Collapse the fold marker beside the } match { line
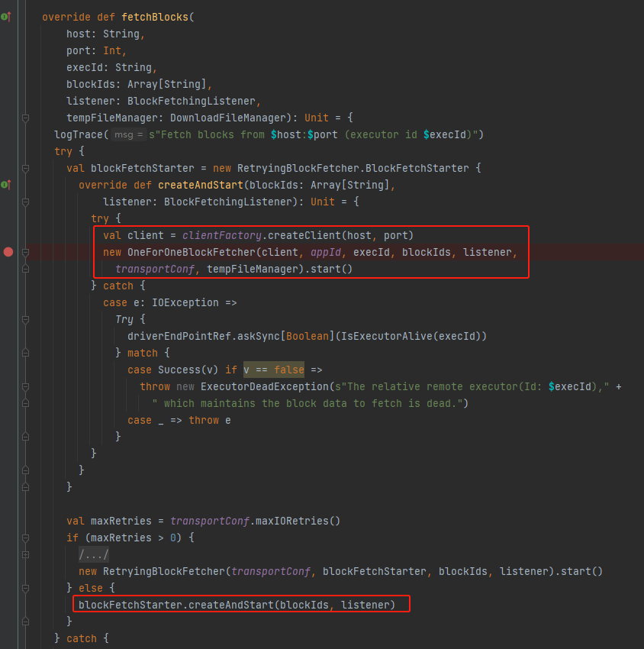Viewport: 644px width, 649px height. tap(25, 353)
